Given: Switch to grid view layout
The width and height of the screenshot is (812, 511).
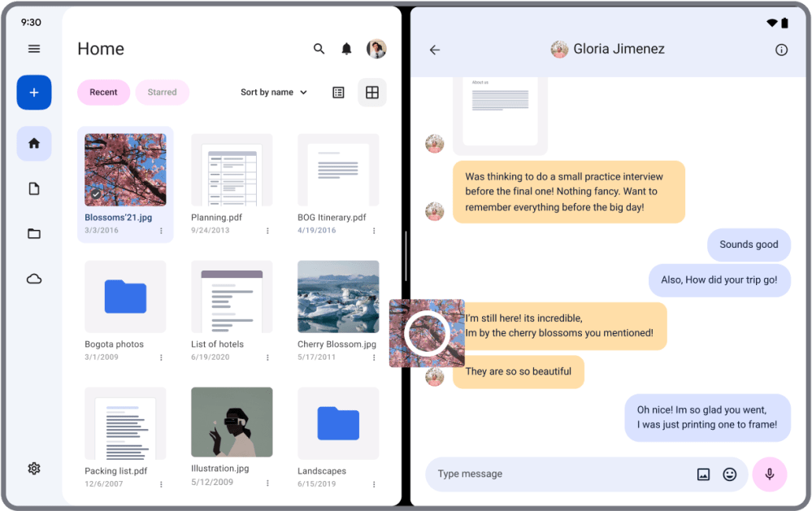Looking at the screenshot, I should click(372, 93).
